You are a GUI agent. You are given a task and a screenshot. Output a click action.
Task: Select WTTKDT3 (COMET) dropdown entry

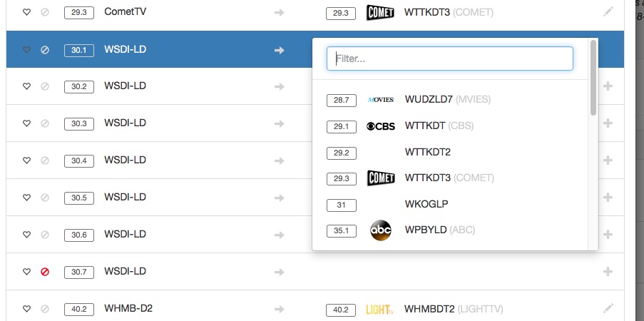[x=448, y=178]
